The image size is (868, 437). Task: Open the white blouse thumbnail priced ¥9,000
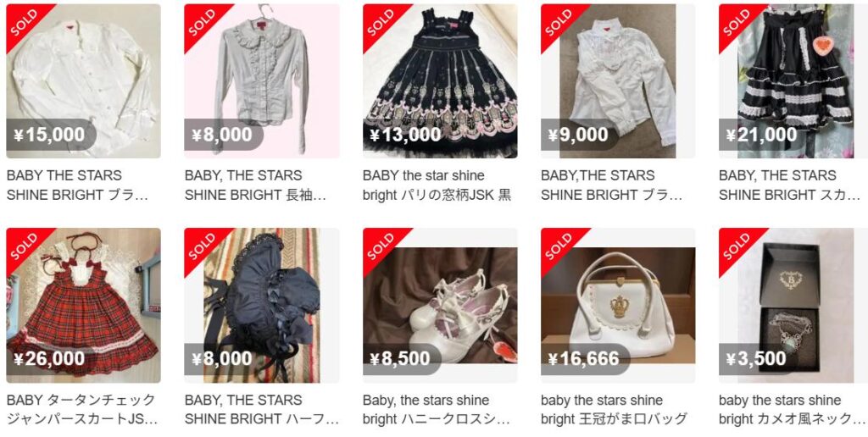pyautogui.click(x=618, y=81)
